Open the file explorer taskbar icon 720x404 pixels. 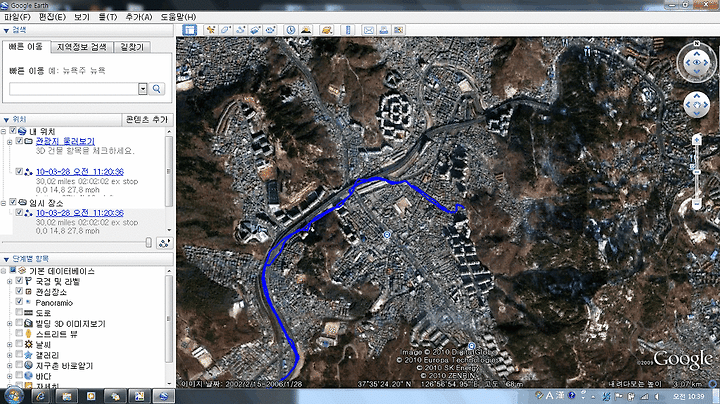pos(66,396)
